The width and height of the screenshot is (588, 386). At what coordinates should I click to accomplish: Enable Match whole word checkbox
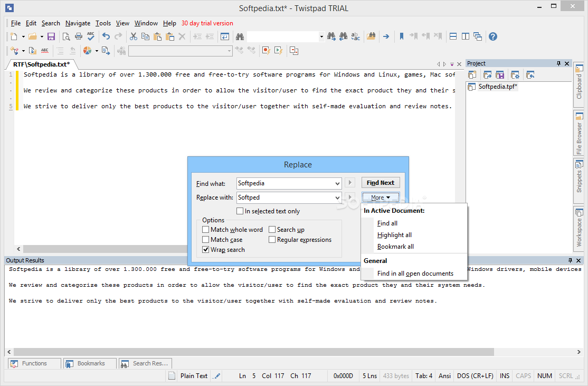point(205,229)
